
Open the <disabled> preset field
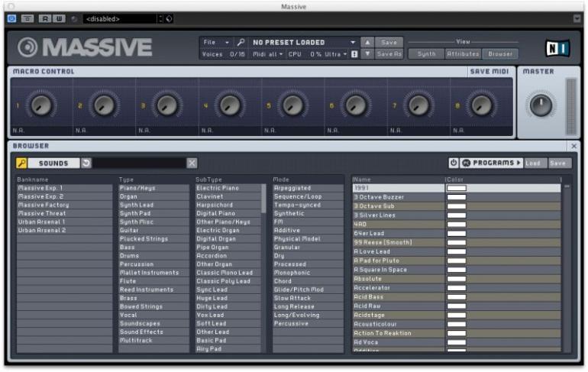tap(120, 19)
